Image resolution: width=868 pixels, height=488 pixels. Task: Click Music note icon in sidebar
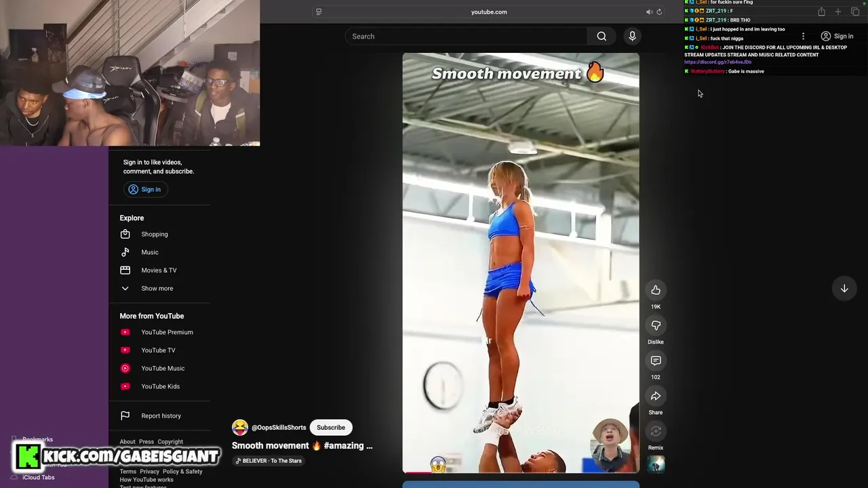point(125,252)
